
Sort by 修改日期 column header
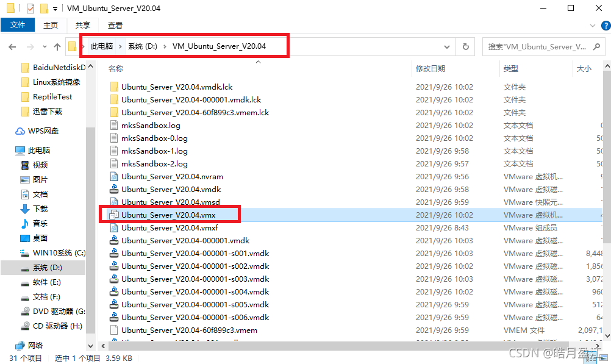[430, 68]
